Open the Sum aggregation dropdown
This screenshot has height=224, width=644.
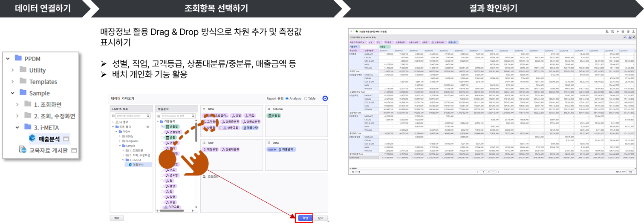point(272,149)
